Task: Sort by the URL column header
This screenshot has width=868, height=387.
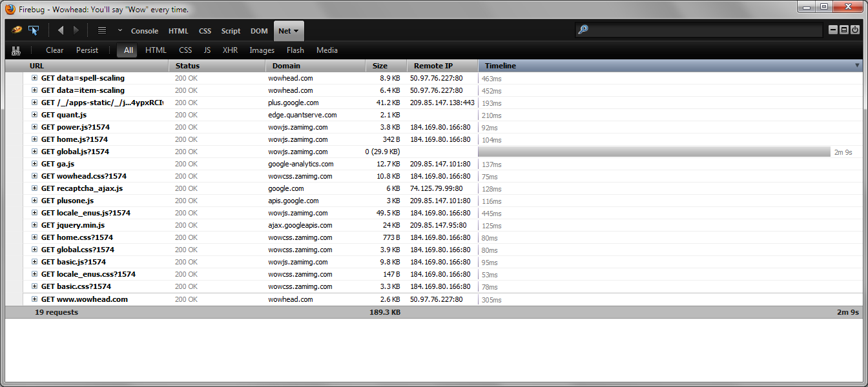Action: pos(87,66)
